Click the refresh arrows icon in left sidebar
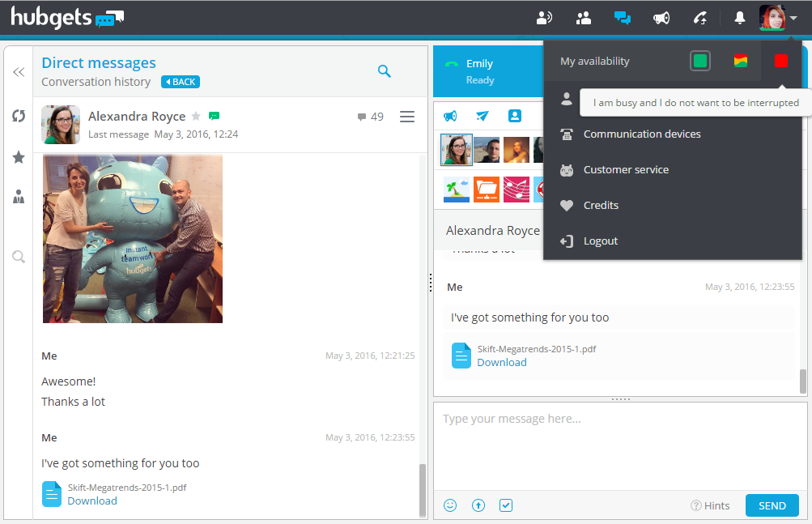812x524 pixels. pyautogui.click(x=19, y=116)
